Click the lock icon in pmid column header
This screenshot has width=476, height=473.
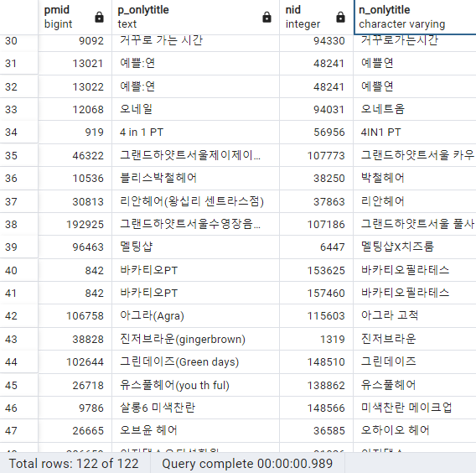(99, 18)
